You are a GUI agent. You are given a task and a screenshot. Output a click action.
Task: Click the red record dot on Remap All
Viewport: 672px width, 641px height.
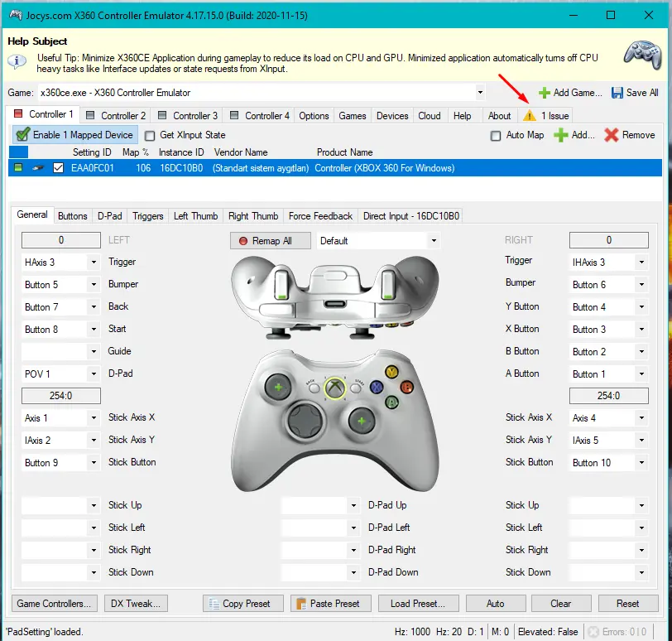coord(243,241)
